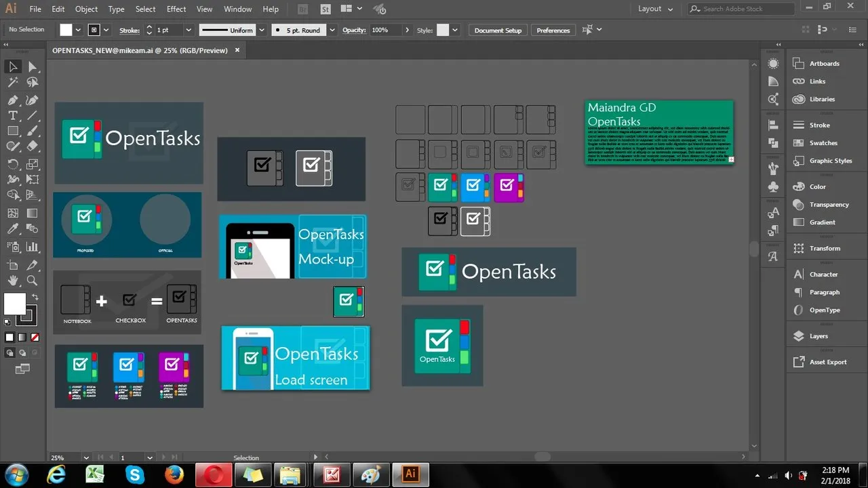Open the File menu
Viewport: 868px width, 488px height.
pos(35,9)
